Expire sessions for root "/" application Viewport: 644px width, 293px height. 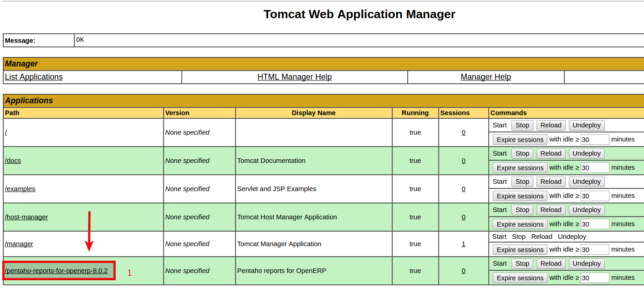tap(520, 140)
